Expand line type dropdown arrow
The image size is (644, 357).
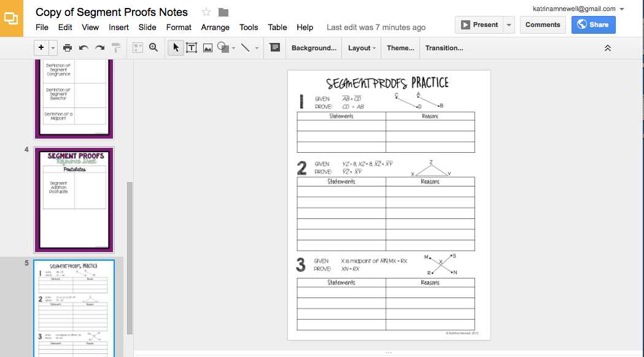[x=257, y=48]
